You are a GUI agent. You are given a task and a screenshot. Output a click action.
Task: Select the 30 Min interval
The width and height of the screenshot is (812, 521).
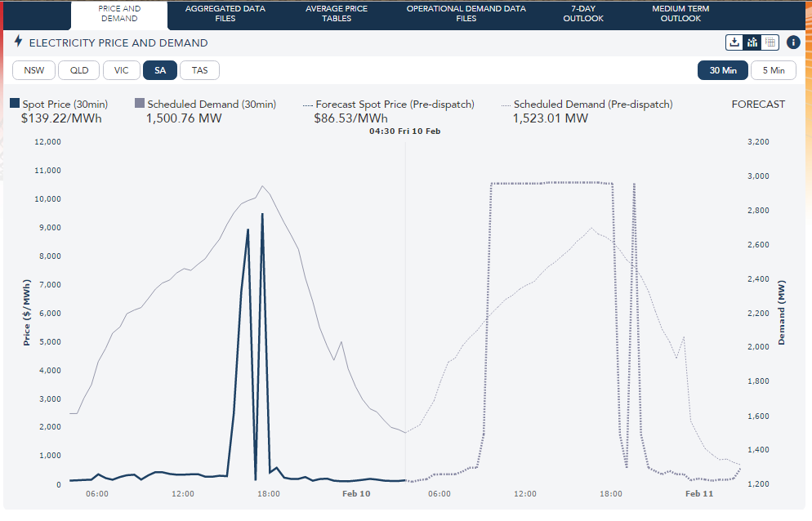point(722,70)
